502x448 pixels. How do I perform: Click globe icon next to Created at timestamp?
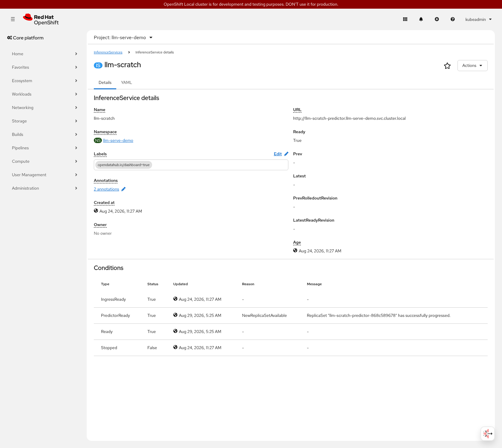(96, 211)
